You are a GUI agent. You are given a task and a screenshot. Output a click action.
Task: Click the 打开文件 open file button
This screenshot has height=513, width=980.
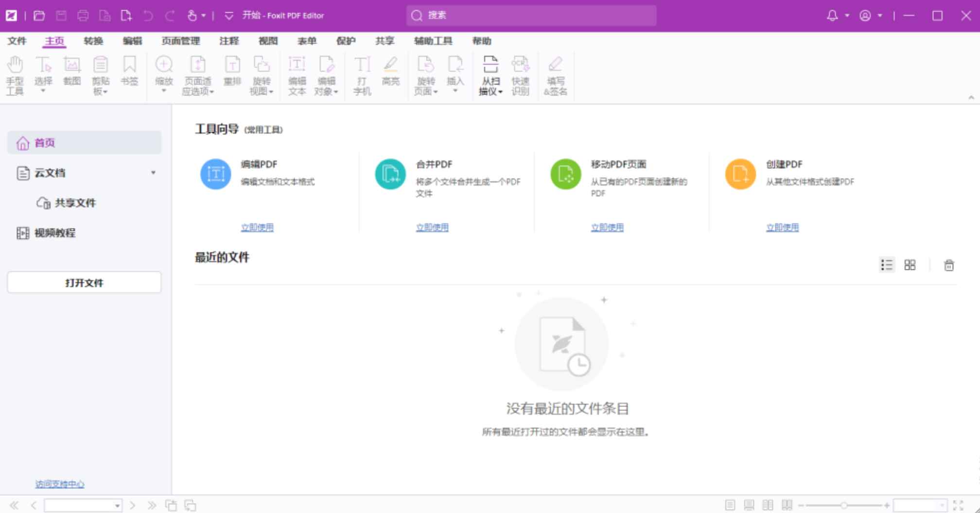tap(84, 282)
